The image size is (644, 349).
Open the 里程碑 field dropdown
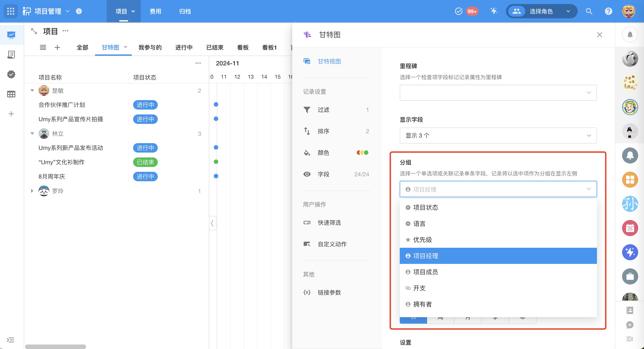pos(498,93)
